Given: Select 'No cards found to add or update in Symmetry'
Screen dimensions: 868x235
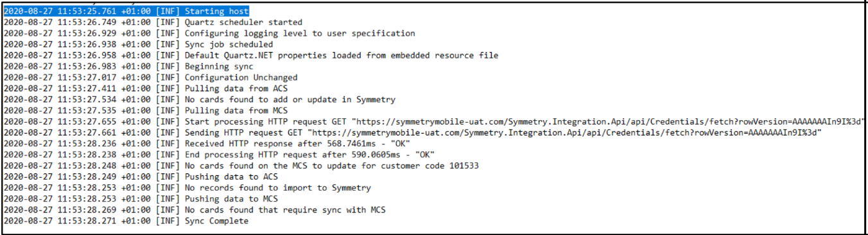Looking at the screenshot, I should pos(199,100).
